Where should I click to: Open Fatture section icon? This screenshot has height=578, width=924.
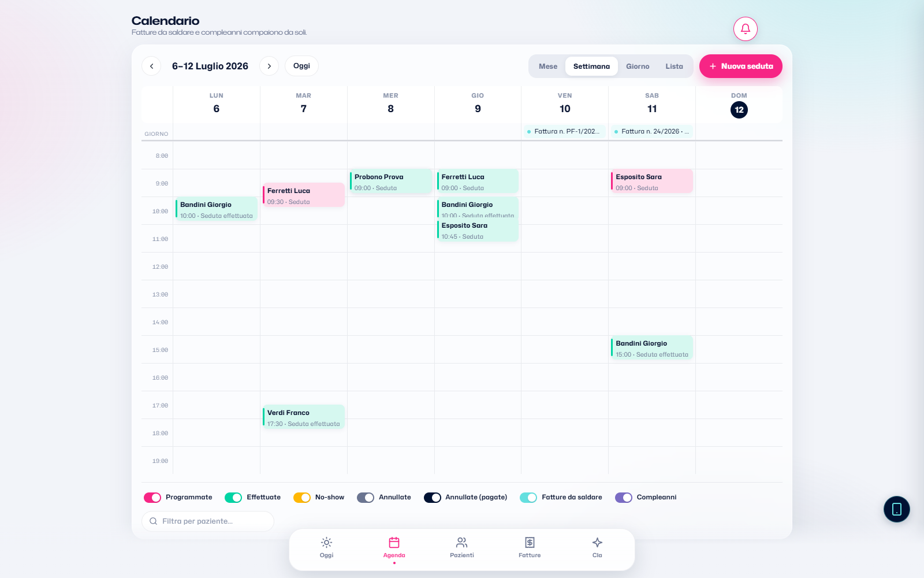pyautogui.click(x=530, y=543)
